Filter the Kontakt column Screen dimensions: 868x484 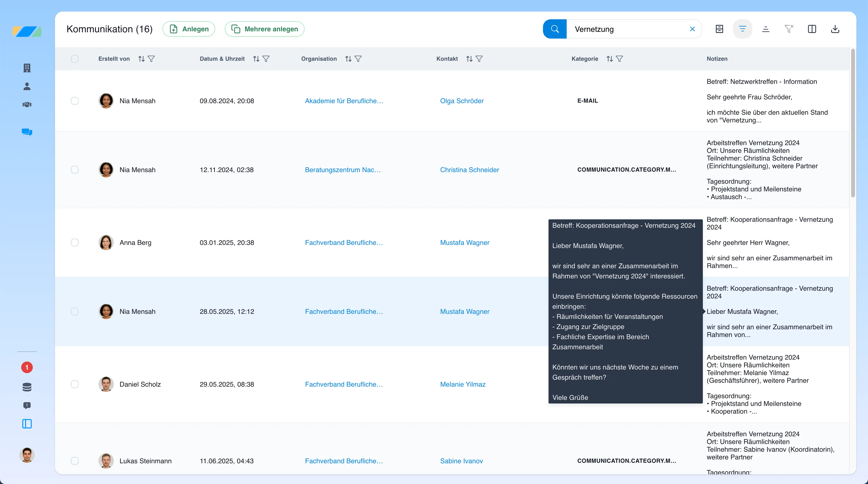pyautogui.click(x=479, y=59)
